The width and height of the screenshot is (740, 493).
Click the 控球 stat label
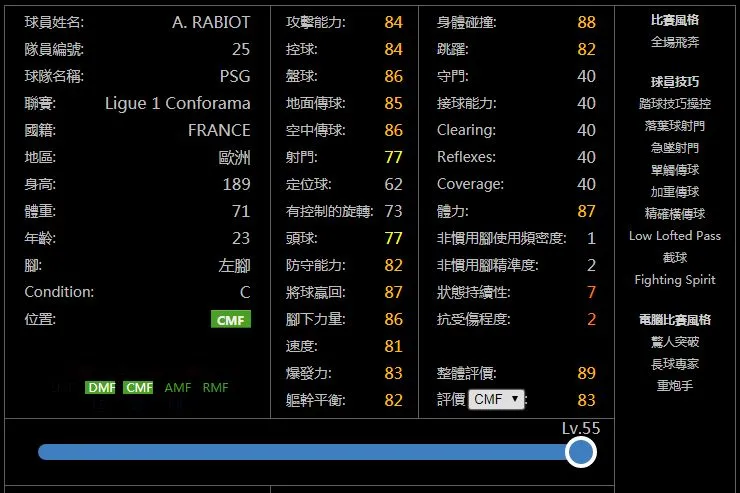coord(301,49)
